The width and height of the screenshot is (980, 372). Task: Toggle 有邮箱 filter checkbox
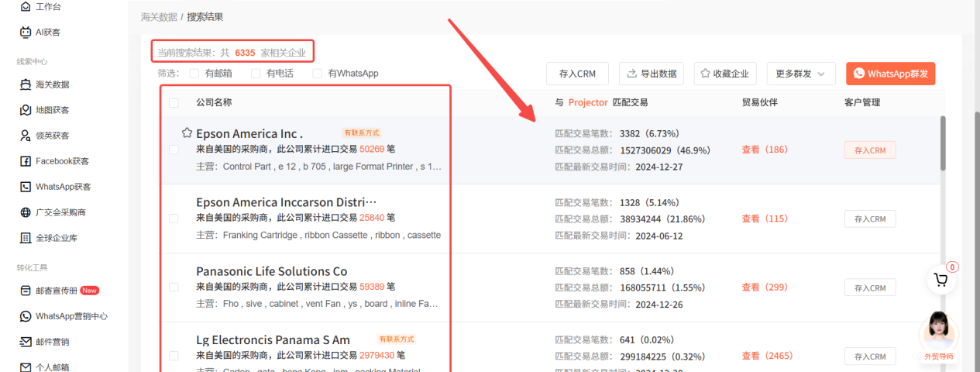click(194, 74)
